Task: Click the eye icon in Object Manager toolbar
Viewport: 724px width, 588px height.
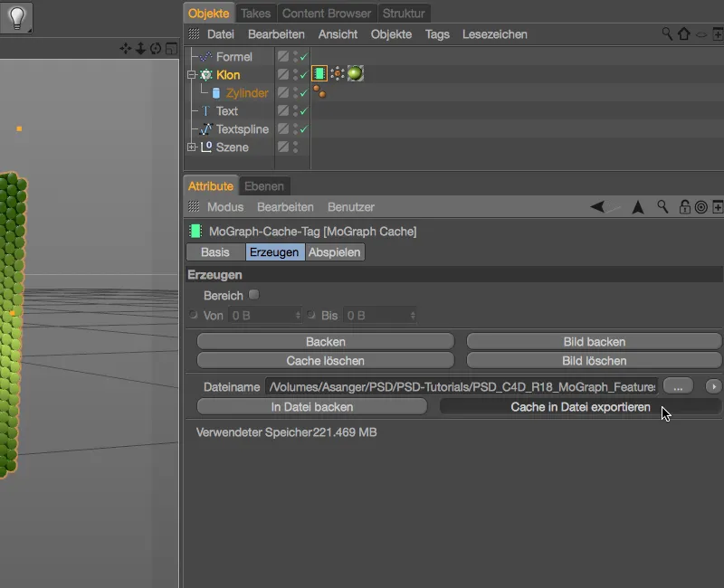Action: [701, 35]
